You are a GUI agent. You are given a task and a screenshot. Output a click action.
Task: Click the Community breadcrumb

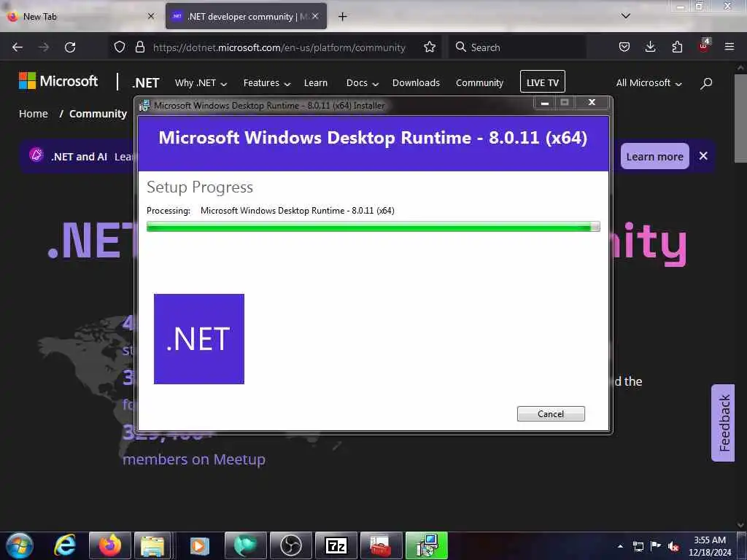(98, 114)
